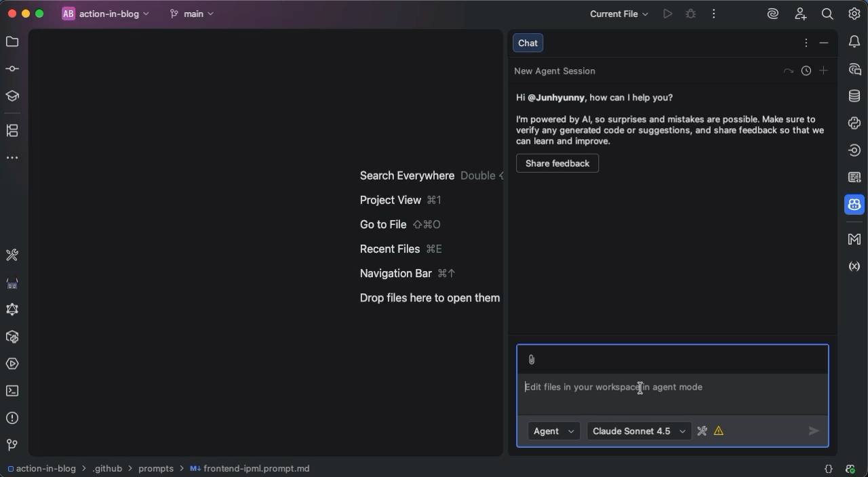This screenshot has width=868, height=477.
Task: Expand the Agent mode dropdown
Action: click(x=553, y=431)
